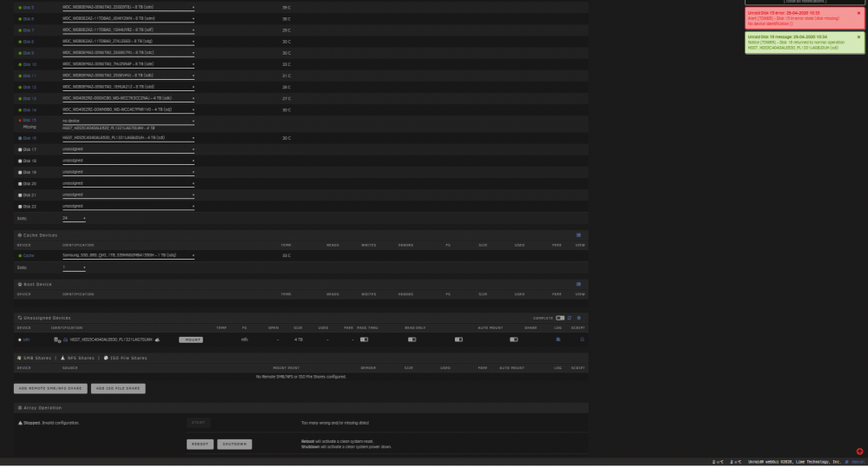Click the grey square indicator beside Disk 22
The image size is (868, 468).
point(21,207)
